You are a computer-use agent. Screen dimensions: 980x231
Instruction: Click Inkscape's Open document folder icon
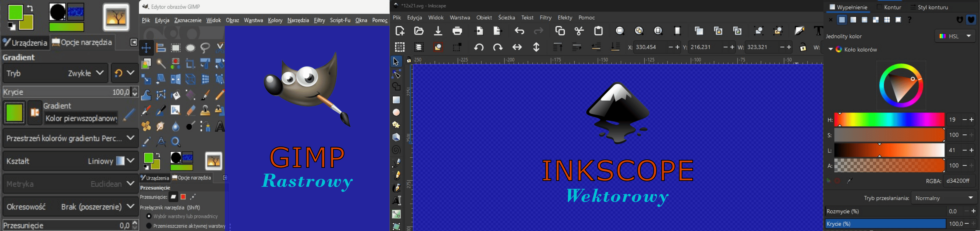pos(419,31)
